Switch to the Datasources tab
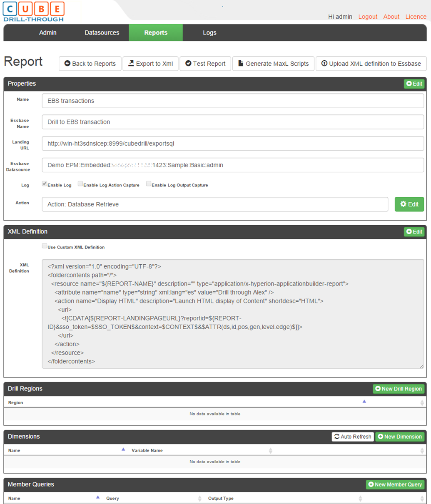Screen dimensions: 431x504 [x=102, y=32]
